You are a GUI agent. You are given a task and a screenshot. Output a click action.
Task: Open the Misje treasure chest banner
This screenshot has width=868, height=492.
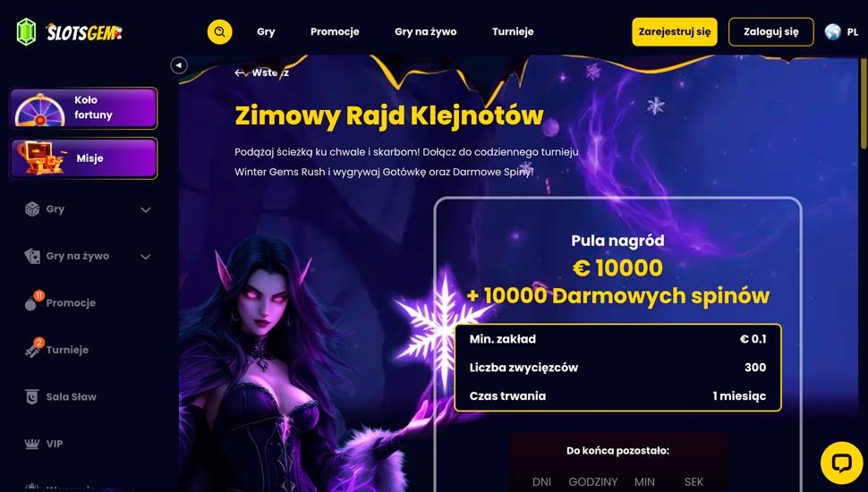tap(83, 158)
